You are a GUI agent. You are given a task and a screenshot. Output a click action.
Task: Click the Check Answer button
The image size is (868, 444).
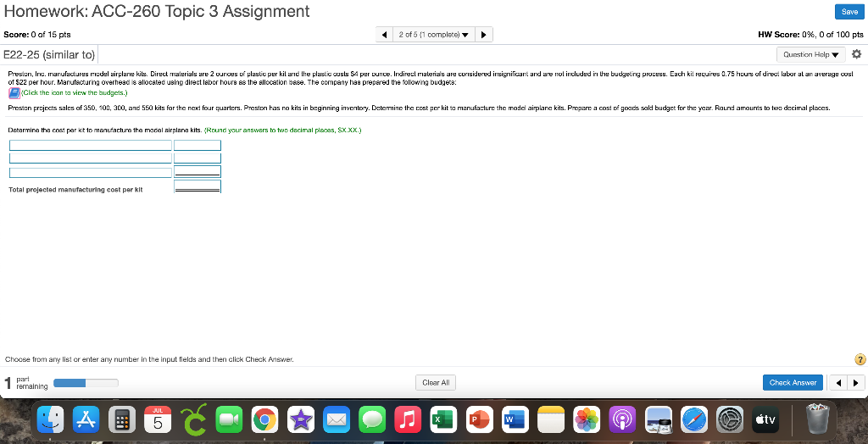(793, 382)
